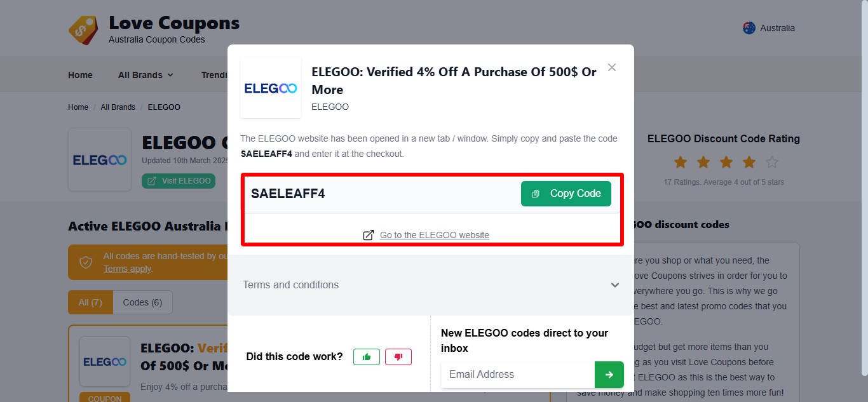Open the All Brands dropdown menu
The image size is (868, 402).
[x=146, y=75]
